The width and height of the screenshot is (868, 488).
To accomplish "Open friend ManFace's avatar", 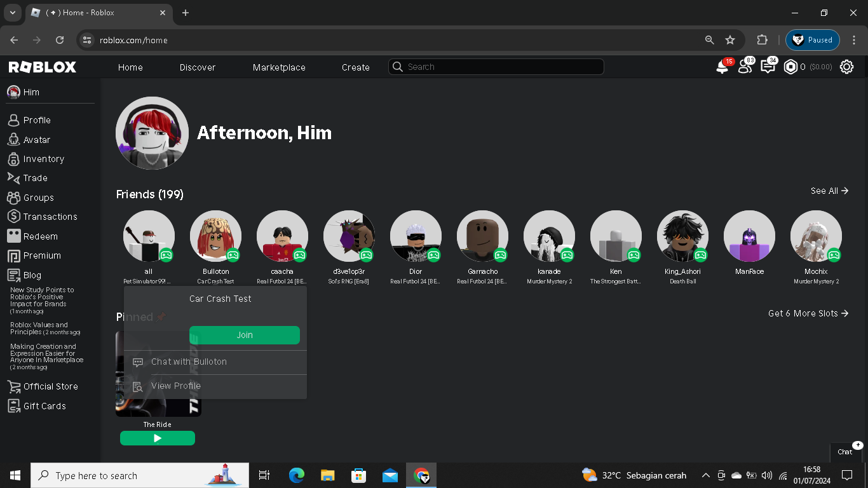I will click(749, 236).
